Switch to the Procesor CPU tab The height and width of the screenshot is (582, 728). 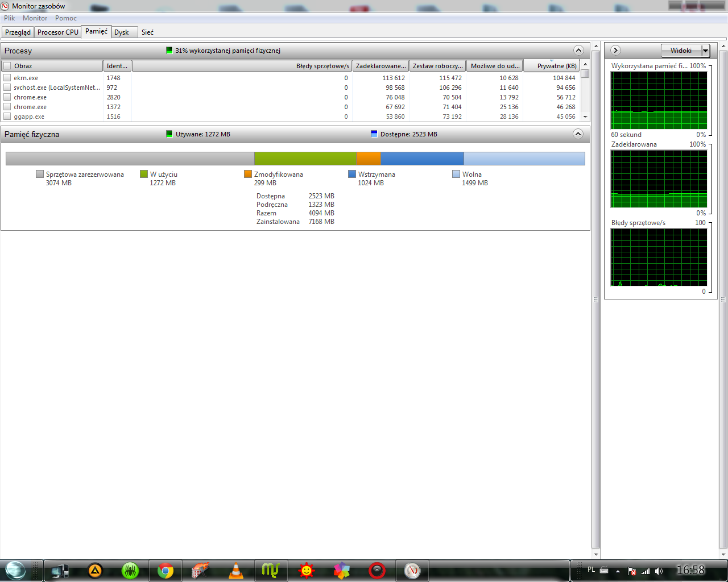coord(58,32)
